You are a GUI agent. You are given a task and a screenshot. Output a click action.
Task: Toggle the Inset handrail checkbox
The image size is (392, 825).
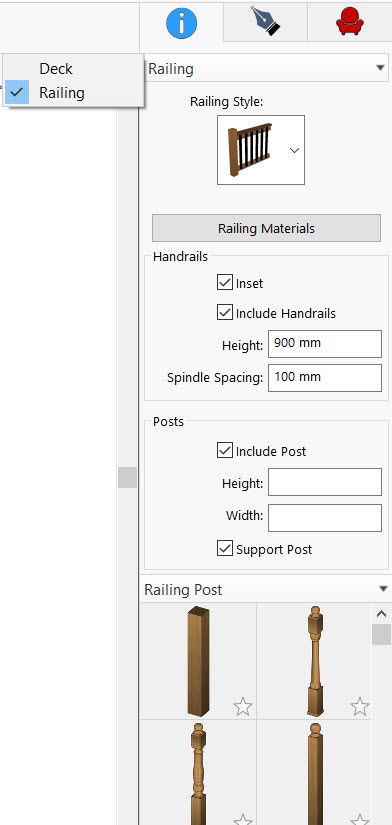(x=225, y=283)
